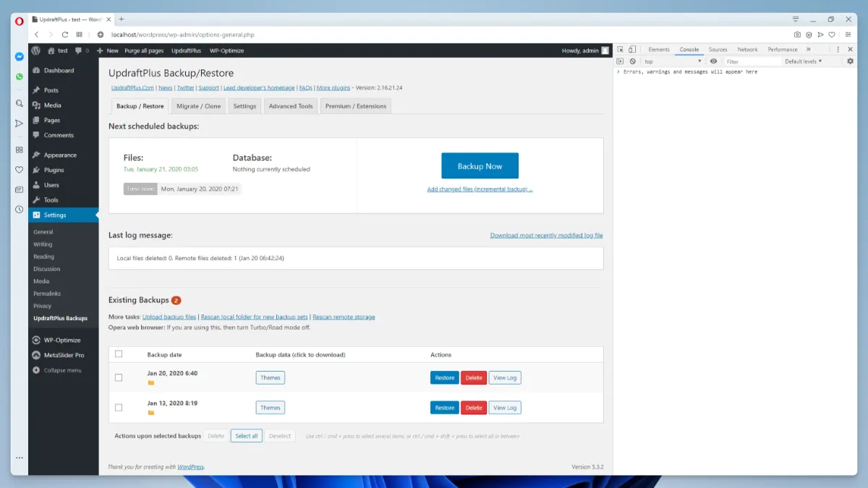Click the console Filter input field
Image resolution: width=868 pixels, height=488 pixels.
tap(749, 61)
